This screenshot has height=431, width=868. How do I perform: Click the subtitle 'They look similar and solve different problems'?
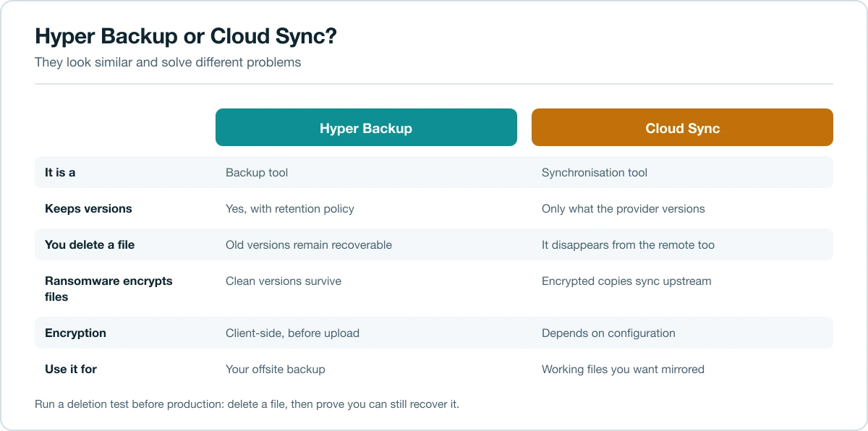click(x=168, y=62)
